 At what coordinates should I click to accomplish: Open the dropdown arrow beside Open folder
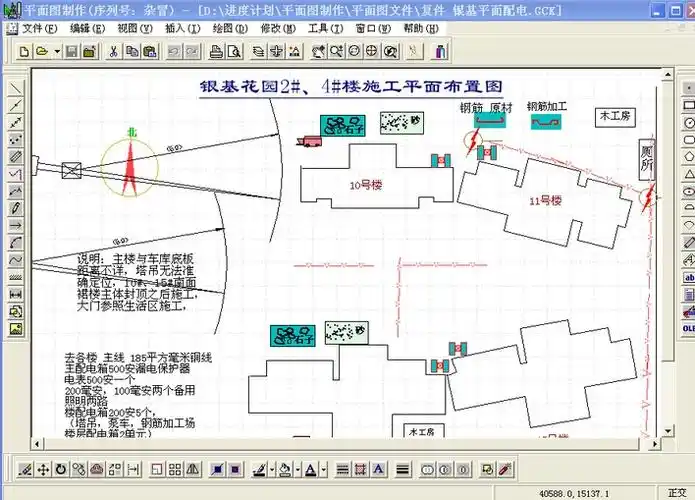click(x=56, y=50)
